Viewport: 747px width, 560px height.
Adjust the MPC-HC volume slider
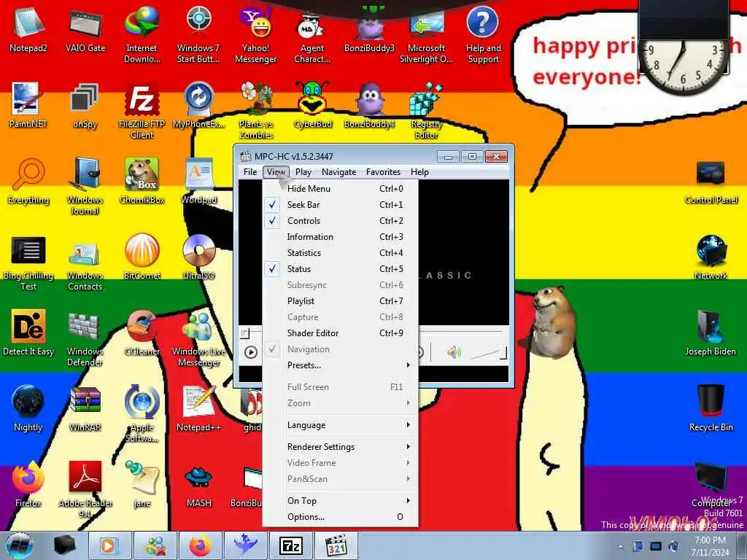click(x=488, y=354)
